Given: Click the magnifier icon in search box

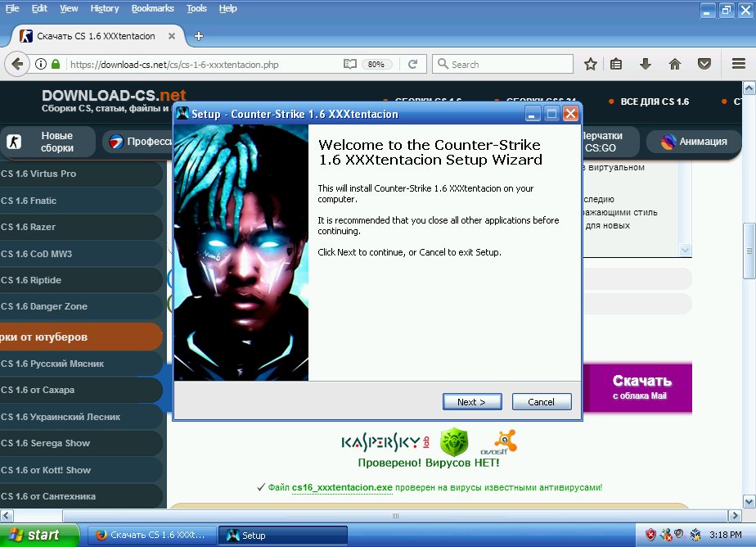Looking at the screenshot, I should [x=443, y=64].
